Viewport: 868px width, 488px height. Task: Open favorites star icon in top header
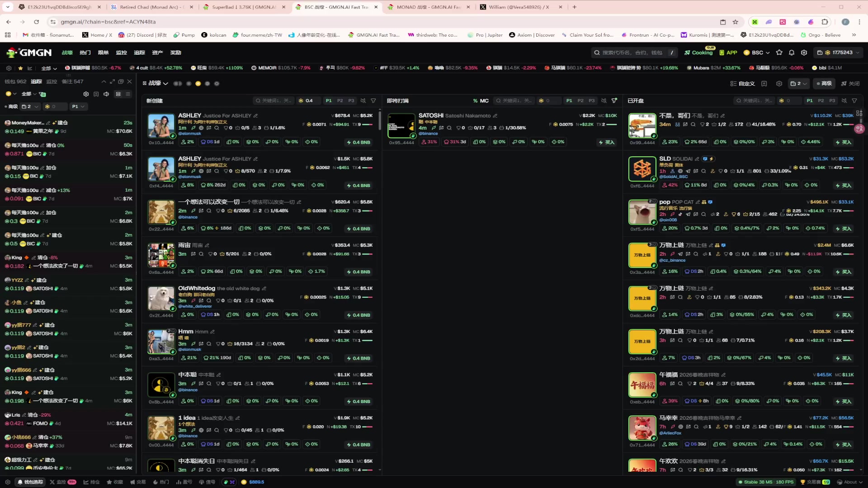pyautogui.click(x=779, y=53)
